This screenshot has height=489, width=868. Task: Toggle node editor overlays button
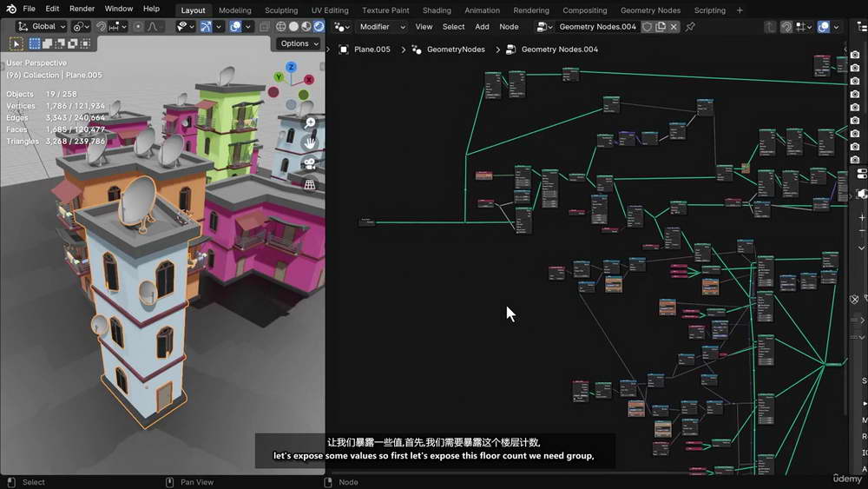coord(824,27)
